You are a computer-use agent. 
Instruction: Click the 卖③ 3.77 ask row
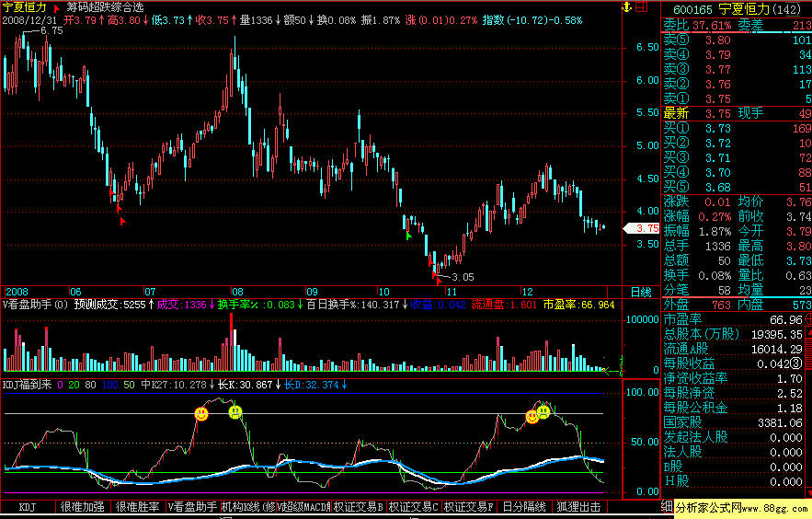pos(737,69)
